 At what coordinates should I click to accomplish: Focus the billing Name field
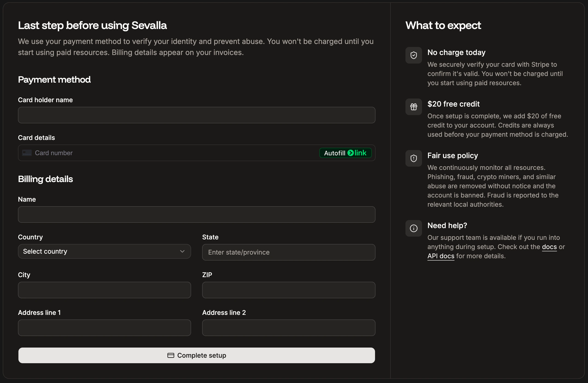[197, 215]
